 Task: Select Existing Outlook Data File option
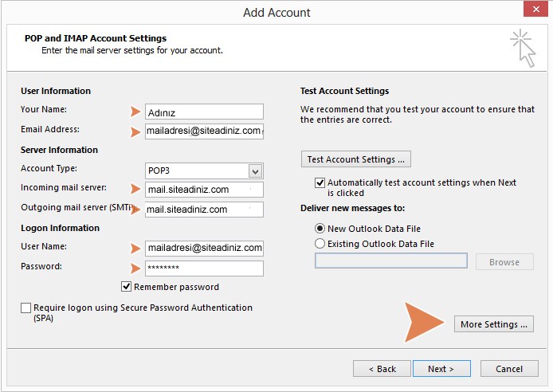[320, 244]
